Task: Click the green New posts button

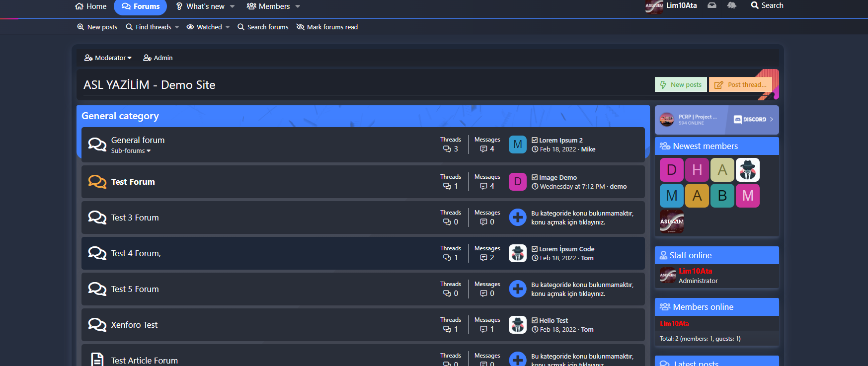Action: point(681,85)
